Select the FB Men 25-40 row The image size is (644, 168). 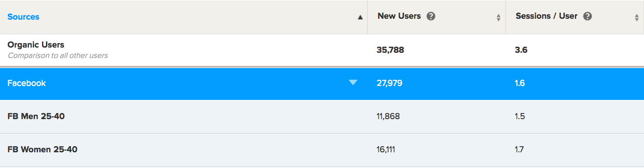tap(322, 117)
